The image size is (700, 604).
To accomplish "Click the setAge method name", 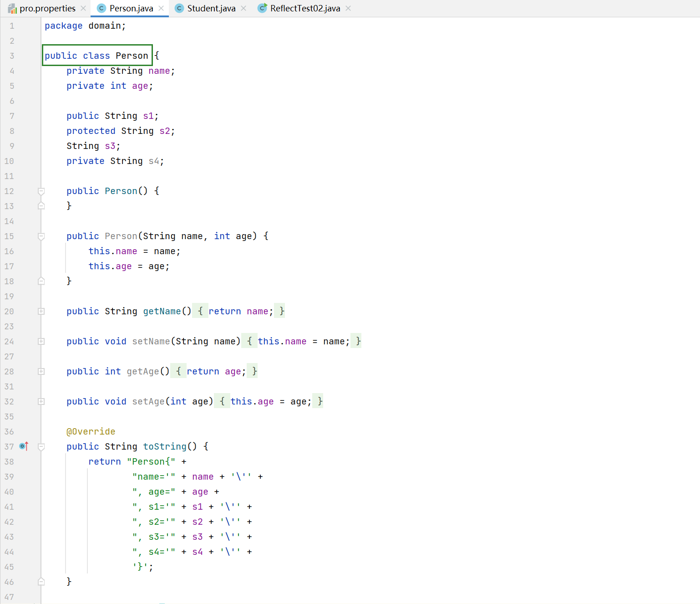I will [x=148, y=402].
